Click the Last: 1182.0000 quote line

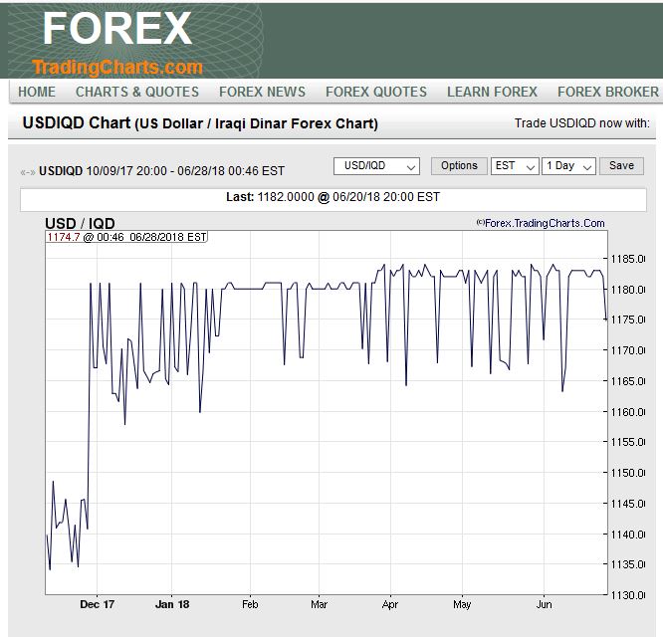(333, 197)
